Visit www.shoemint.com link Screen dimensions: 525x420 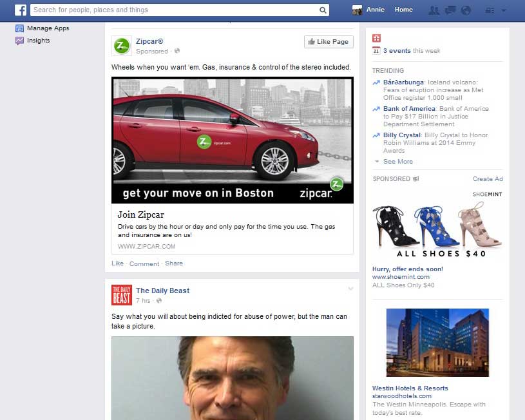(401, 277)
